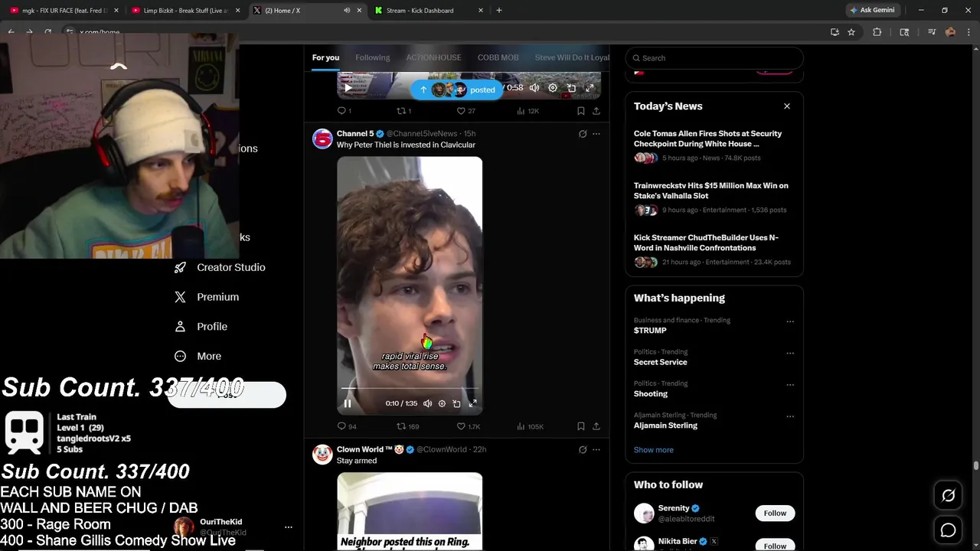980x551 pixels.
Task: Open more options for Clown World post
Action: pyautogui.click(x=596, y=450)
